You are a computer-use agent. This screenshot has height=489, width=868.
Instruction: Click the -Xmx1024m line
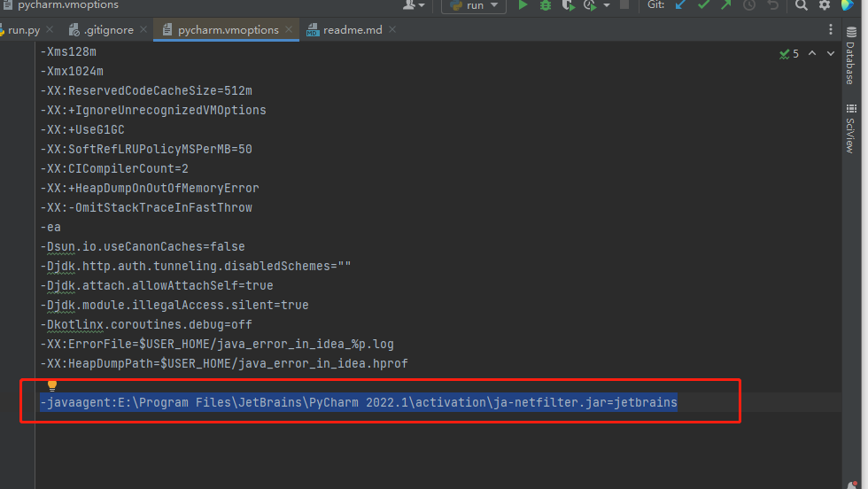(72, 72)
